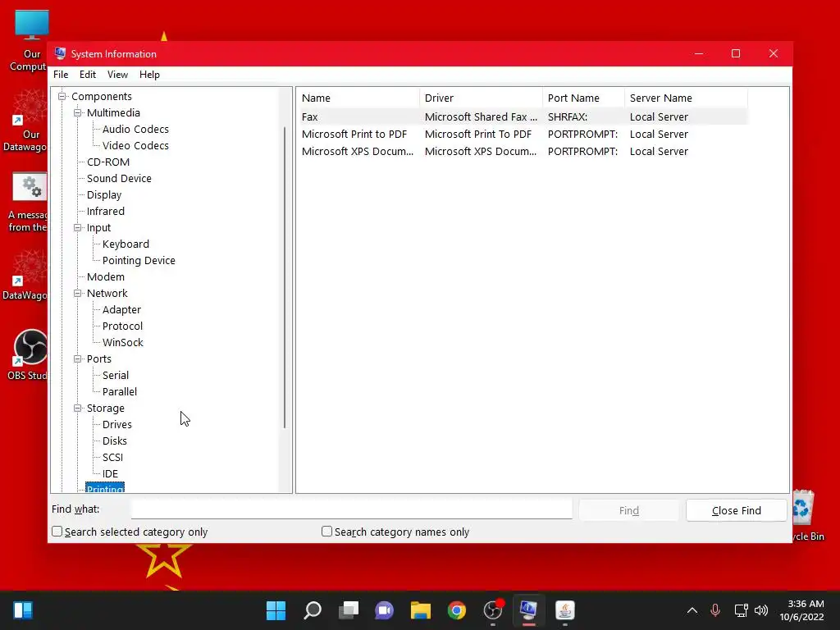Click the Find button
The image size is (840, 630).
[629, 510]
